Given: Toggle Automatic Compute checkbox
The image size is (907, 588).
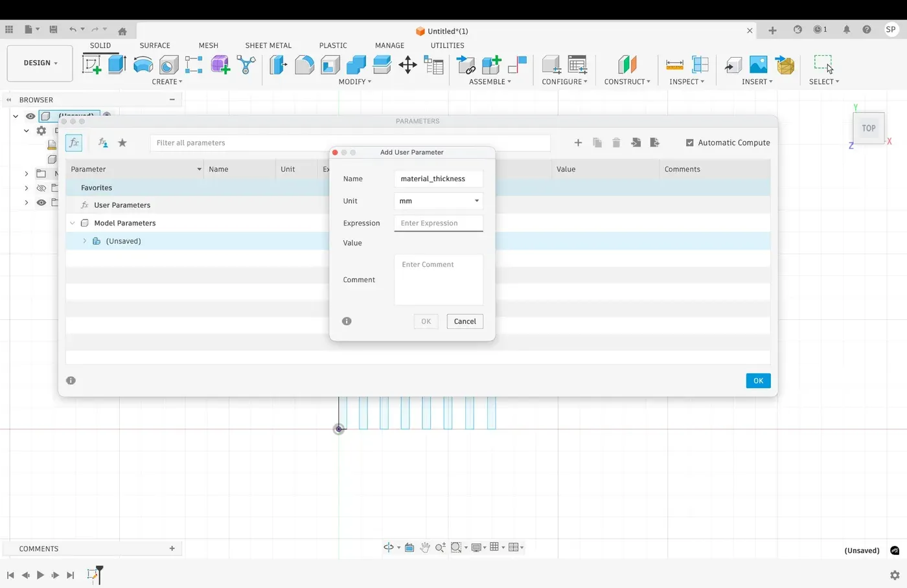Looking at the screenshot, I should (x=690, y=142).
